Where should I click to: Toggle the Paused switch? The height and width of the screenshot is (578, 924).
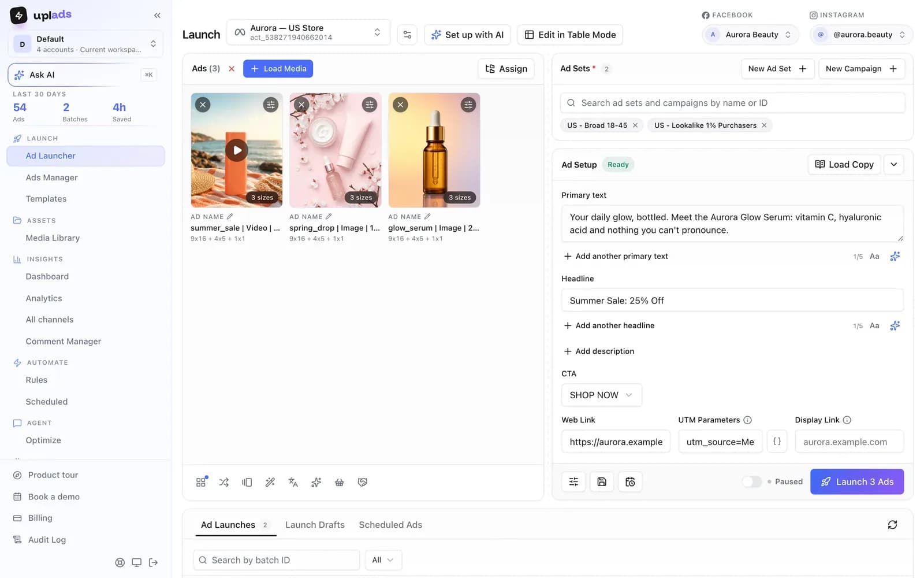click(x=751, y=481)
